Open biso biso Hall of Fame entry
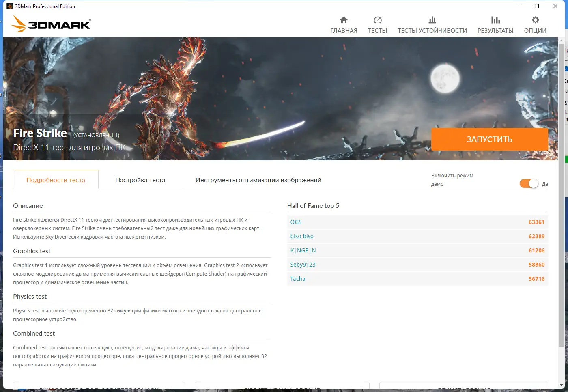Viewport: 568px width, 392px height. 302,236
